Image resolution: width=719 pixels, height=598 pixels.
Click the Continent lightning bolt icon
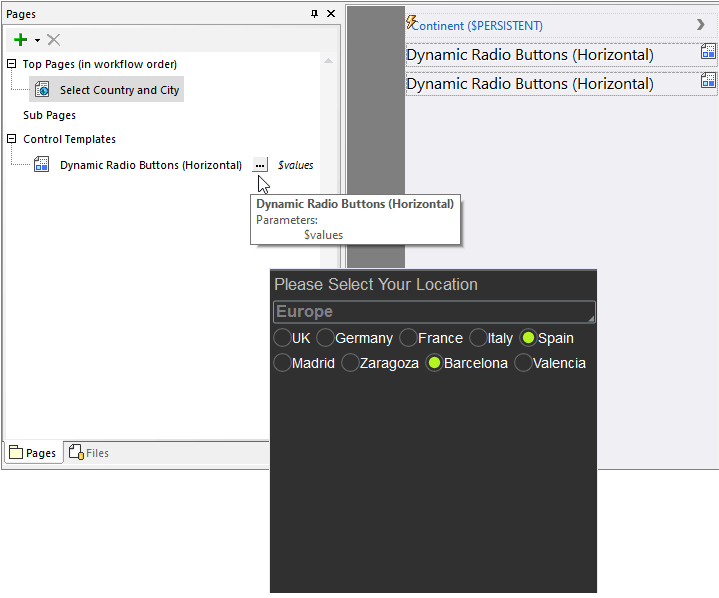(x=411, y=22)
